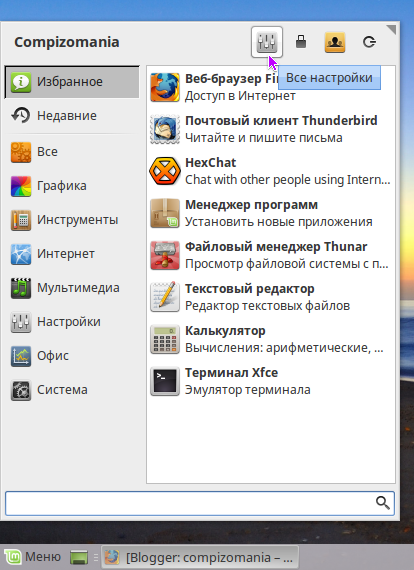The width and height of the screenshot is (414, 570).
Task: Click 'Калькулятор' entry title
Action: [x=225, y=331]
